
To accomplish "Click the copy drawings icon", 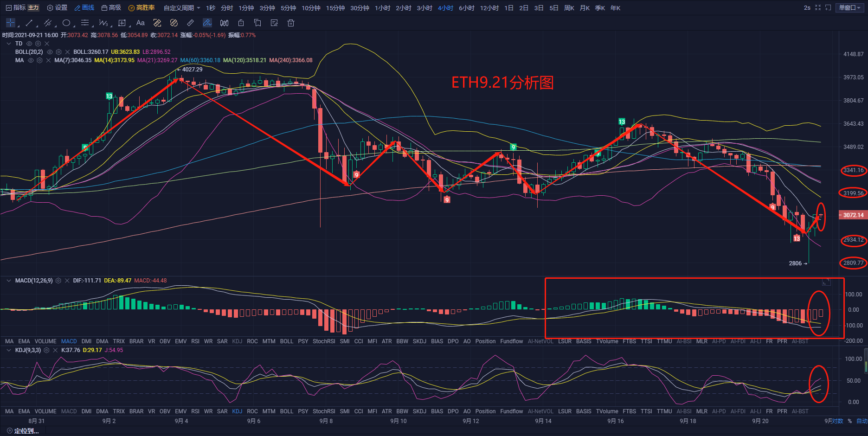I will tap(257, 23).
